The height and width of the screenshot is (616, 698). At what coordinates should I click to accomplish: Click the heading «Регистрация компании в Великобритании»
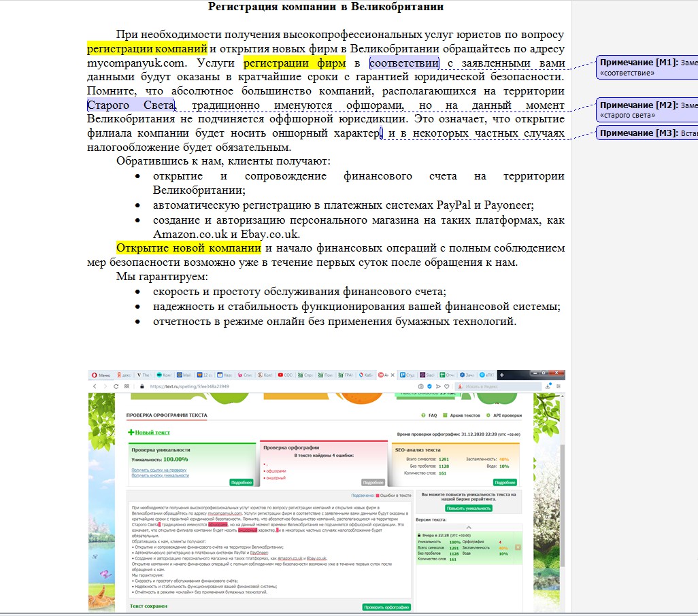[326, 7]
